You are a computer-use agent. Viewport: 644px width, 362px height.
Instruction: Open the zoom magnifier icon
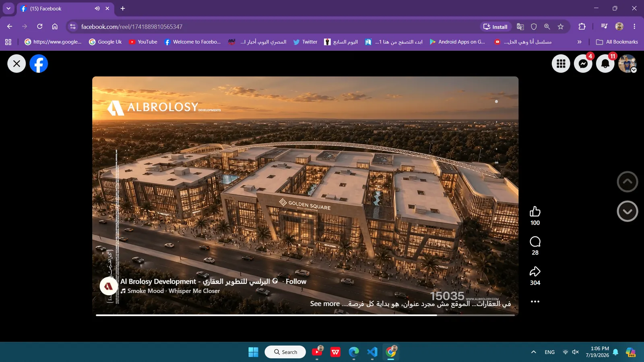coord(547,27)
